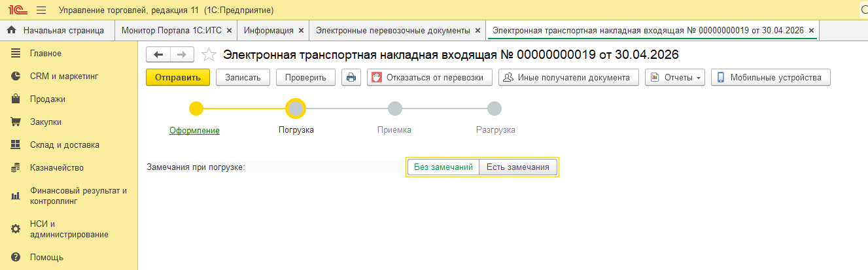Click the Погрузка stage circle marker
868x270 pixels.
[x=296, y=109]
